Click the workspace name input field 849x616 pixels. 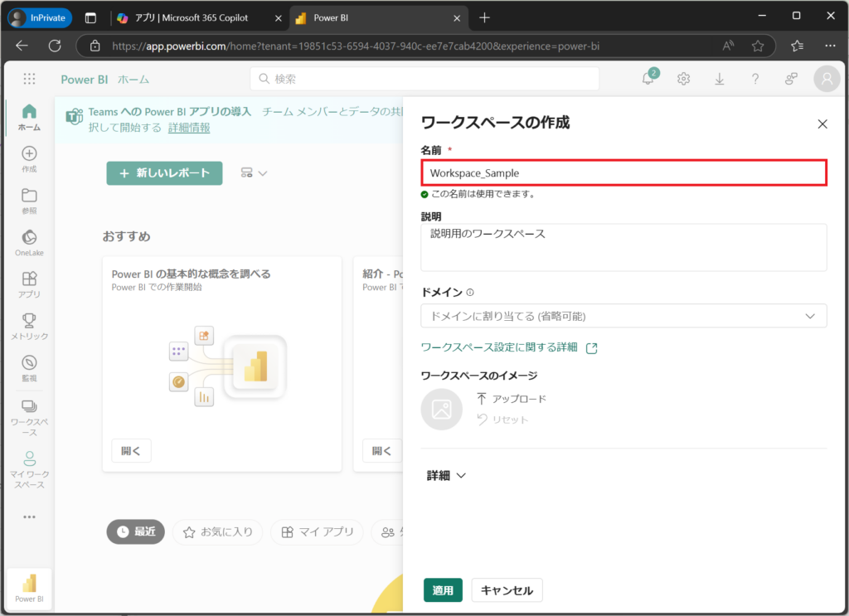623,173
